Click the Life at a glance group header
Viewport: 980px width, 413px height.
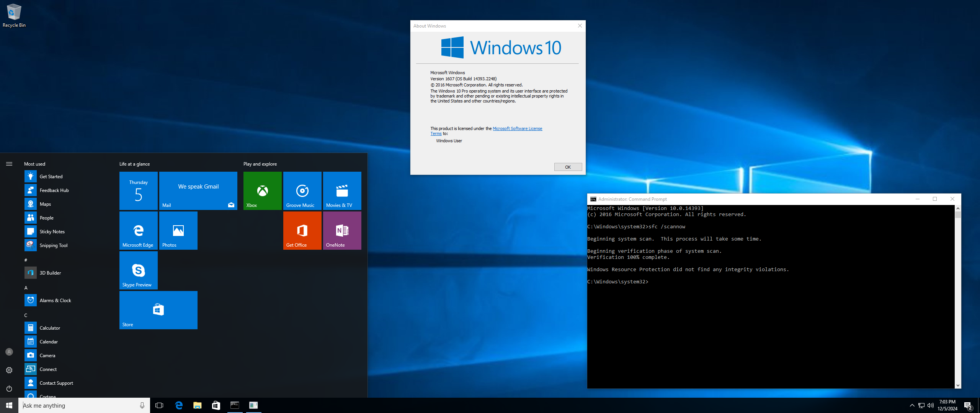pos(134,164)
